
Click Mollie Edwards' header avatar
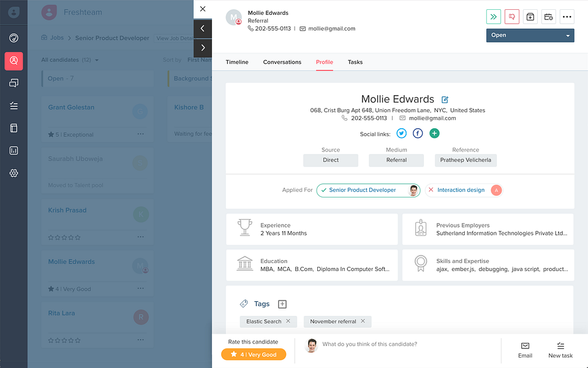coord(233,17)
